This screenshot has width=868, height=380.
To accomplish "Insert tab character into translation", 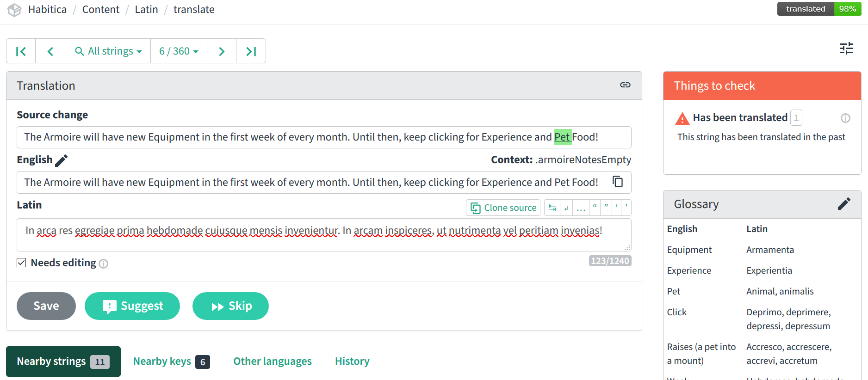I will 552,208.
